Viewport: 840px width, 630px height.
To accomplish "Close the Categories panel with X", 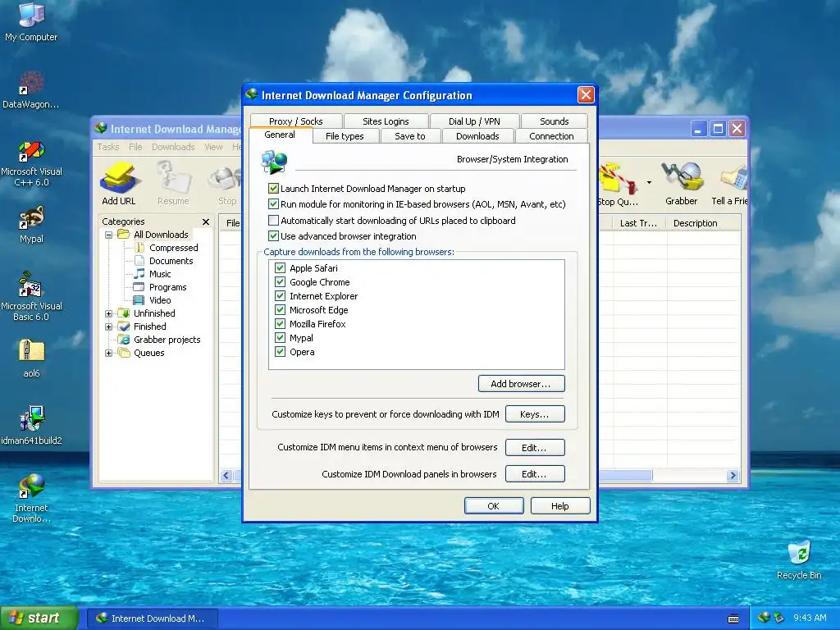I will (x=206, y=221).
